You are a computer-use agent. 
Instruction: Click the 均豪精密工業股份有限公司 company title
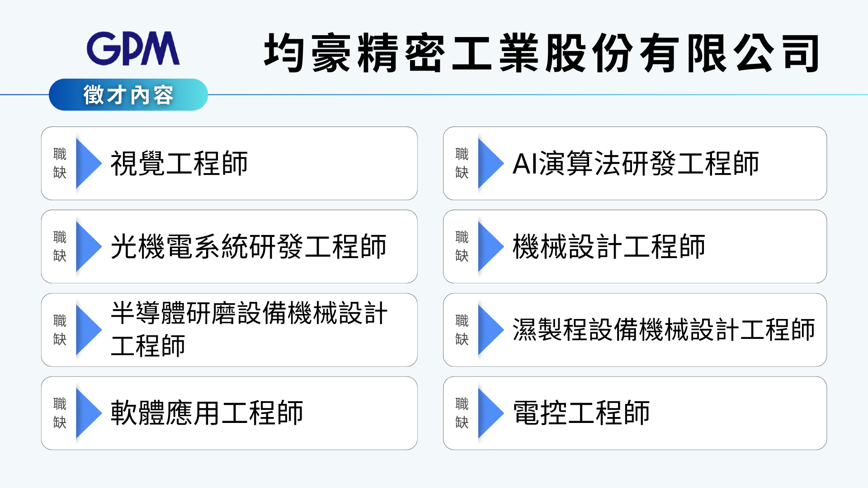(542, 53)
